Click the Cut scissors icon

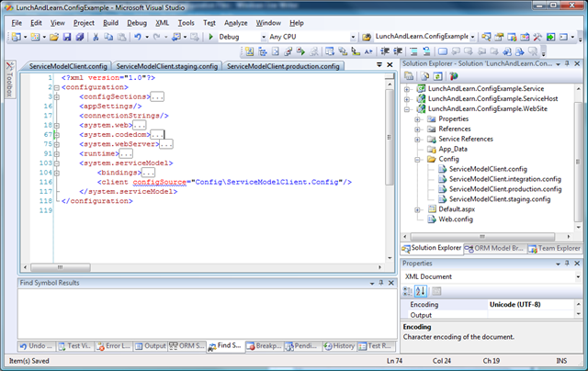[96, 37]
